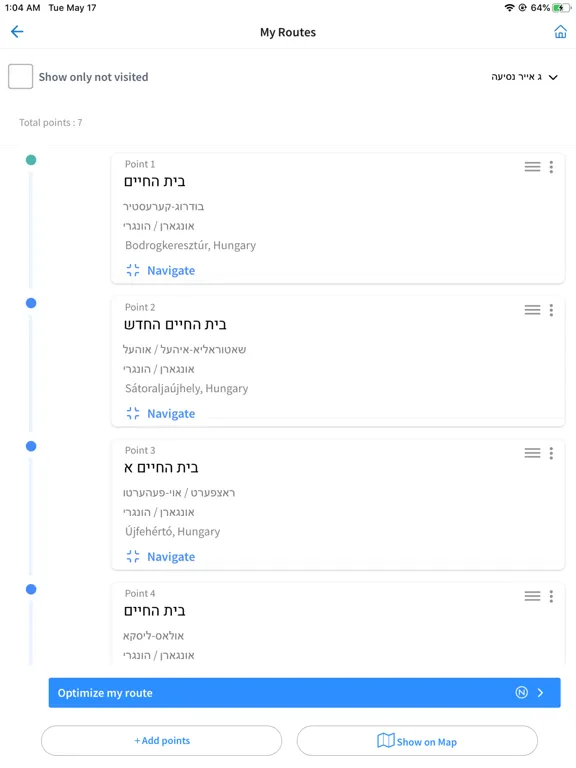Click the Point 1 label
Screen dimensions: 576x768
pos(140,164)
